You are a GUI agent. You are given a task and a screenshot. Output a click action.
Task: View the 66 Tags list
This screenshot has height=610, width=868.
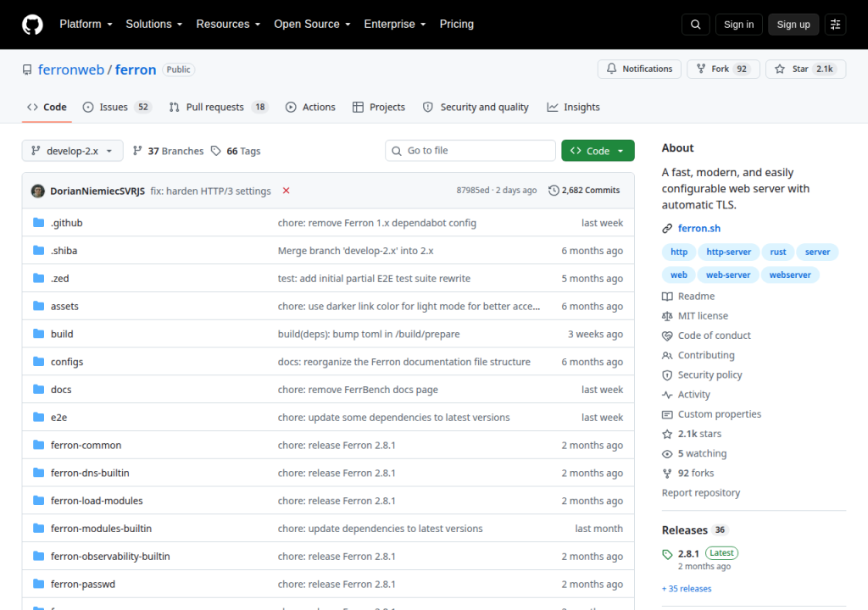[x=236, y=151]
